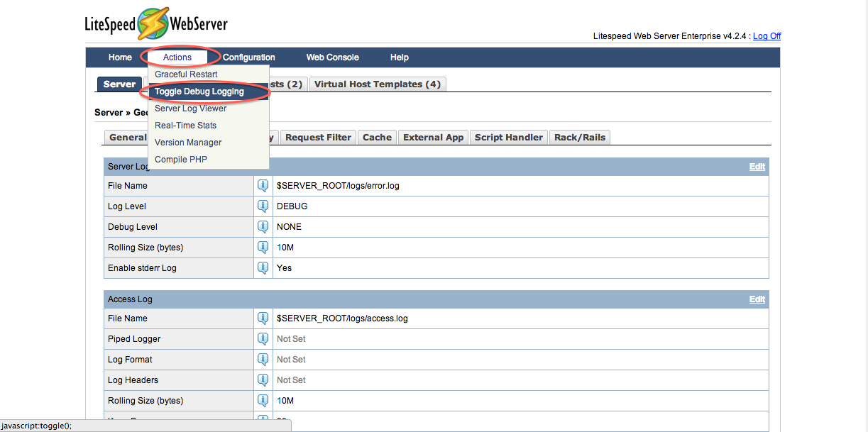The height and width of the screenshot is (432, 868).
Task: Click the Enterprise v4.2.4 version text
Action: click(x=670, y=36)
